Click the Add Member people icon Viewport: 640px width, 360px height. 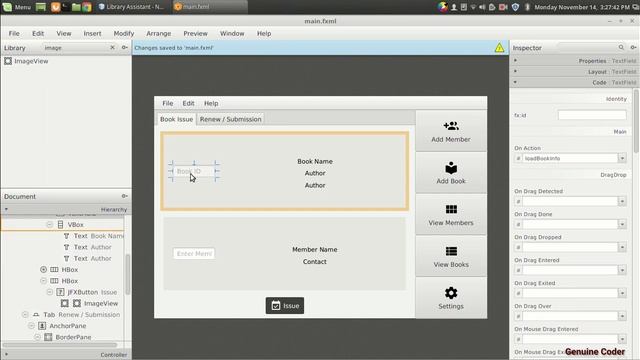451,126
